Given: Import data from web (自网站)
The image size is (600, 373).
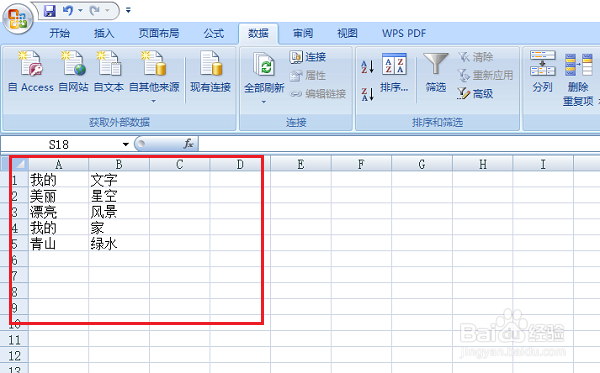Looking at the screenshot, I should coord(73,72).
